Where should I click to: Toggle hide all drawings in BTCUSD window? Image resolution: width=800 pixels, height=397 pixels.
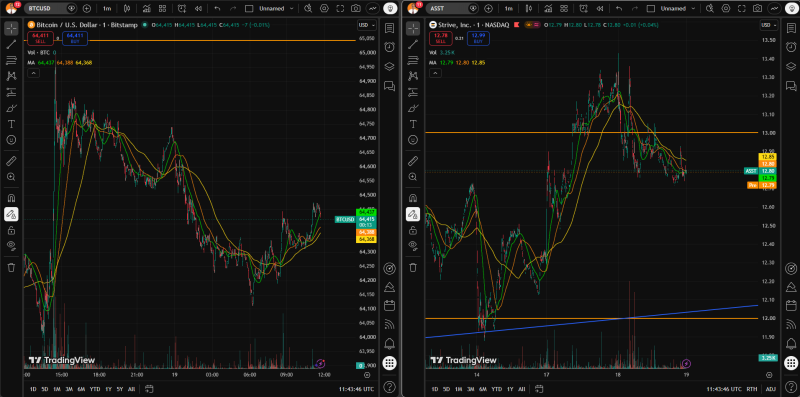point(11,246)
